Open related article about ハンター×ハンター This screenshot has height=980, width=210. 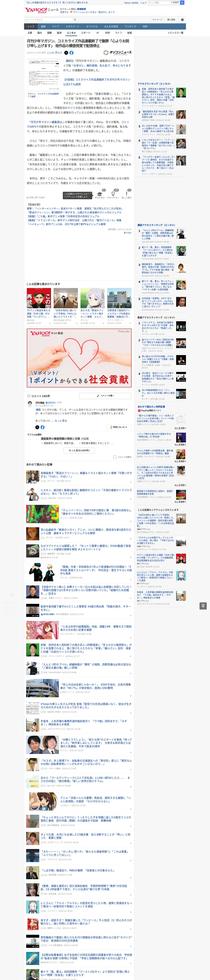click(75, 208)
